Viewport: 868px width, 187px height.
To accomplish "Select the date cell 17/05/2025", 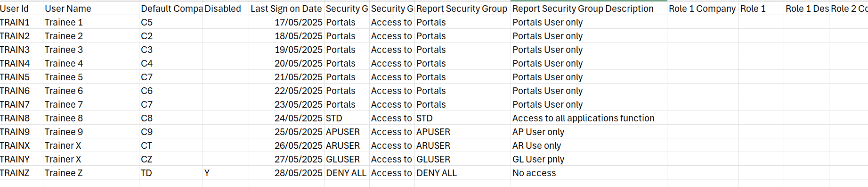I will 286,22.
